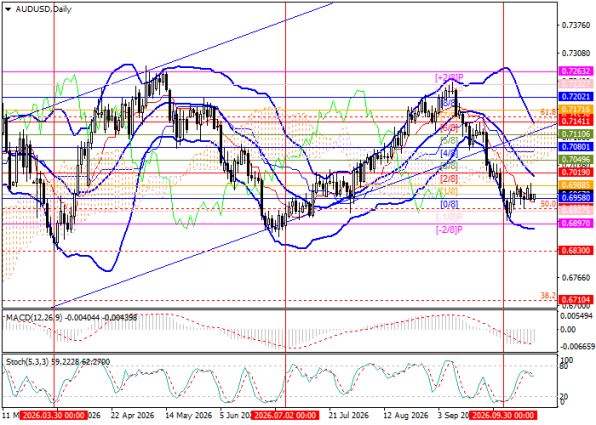Image resolution: width=596 pixels, height=425 pixels.
Task: Select the 2026.03.30 00:00 date marker
Action: coord(54,415)
